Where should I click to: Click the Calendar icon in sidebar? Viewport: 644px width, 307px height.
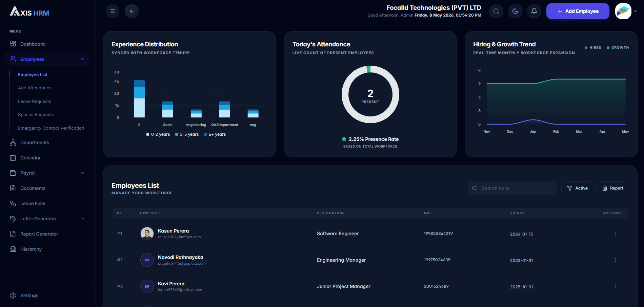[13, 158]
